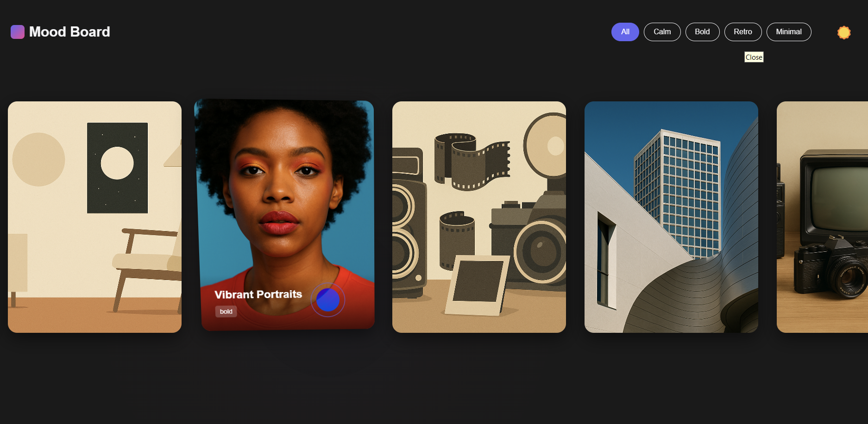Click the Mood Board heading text
Screen dimensions: 868x424
click(69, 32)
